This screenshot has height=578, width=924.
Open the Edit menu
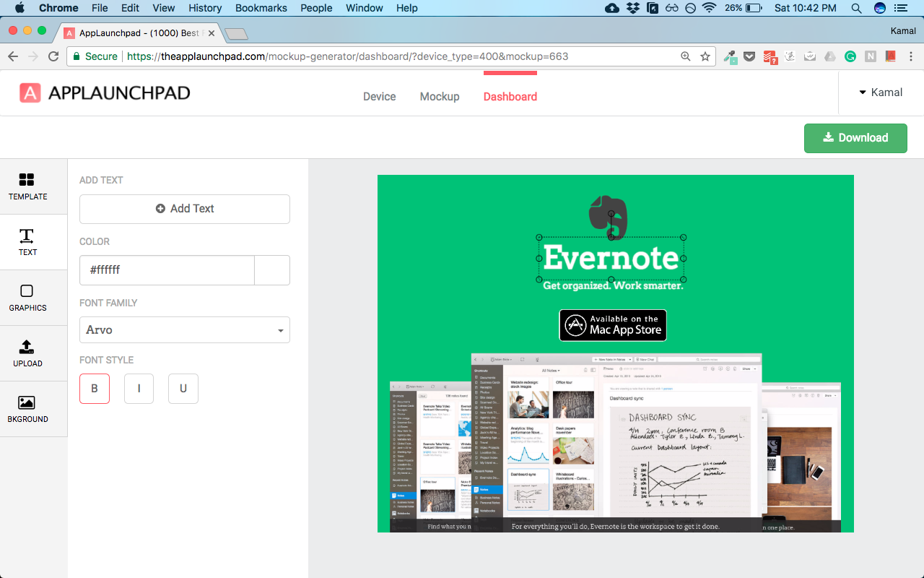click(x=130, y=8)
